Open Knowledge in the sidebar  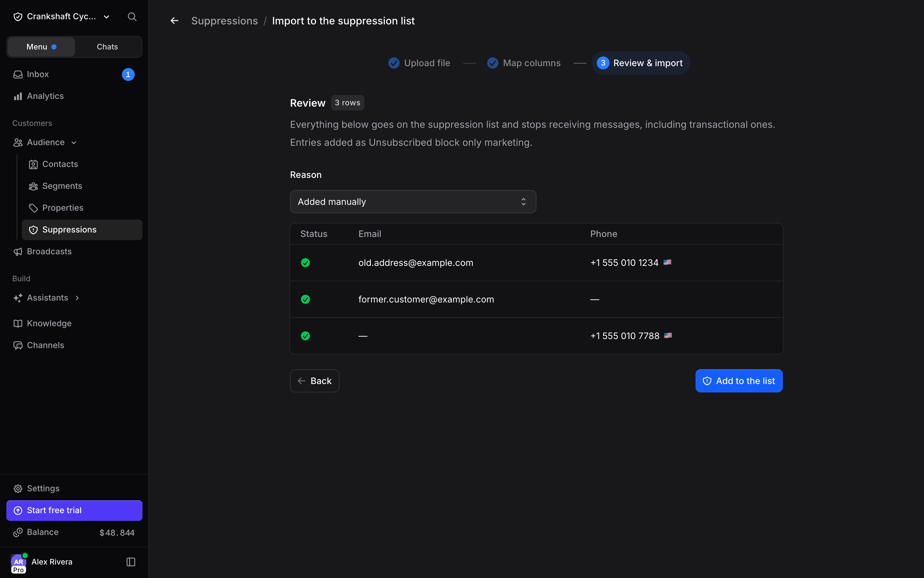74,323
